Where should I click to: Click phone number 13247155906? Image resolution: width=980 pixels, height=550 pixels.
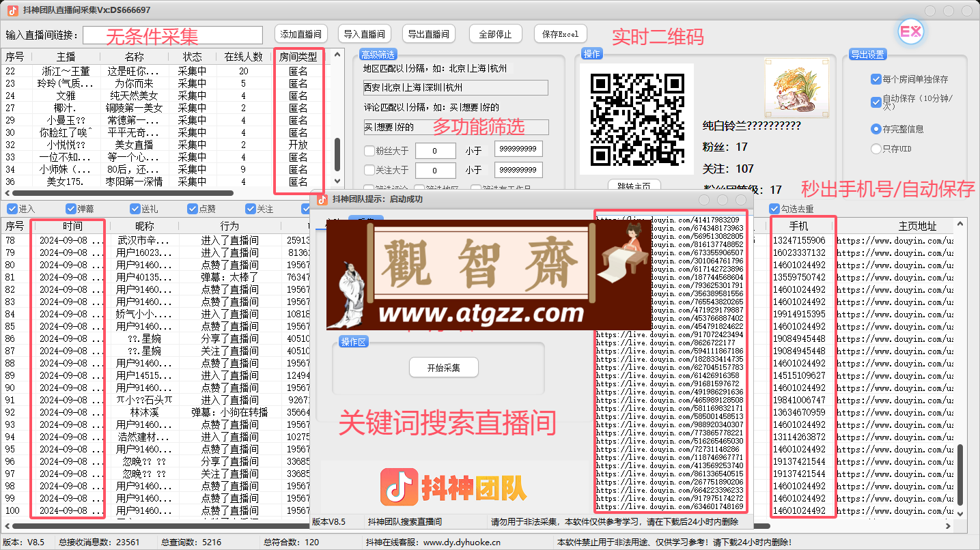(x=798, y=240)
